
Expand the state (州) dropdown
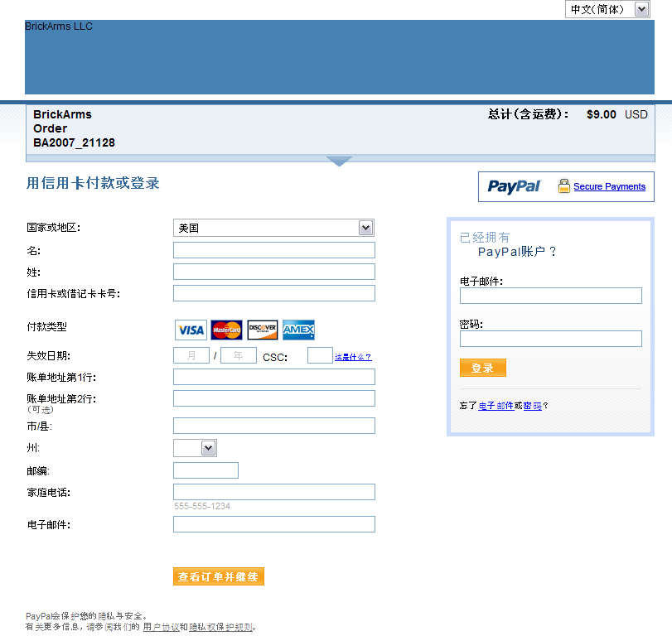click(x=195, y=448)
